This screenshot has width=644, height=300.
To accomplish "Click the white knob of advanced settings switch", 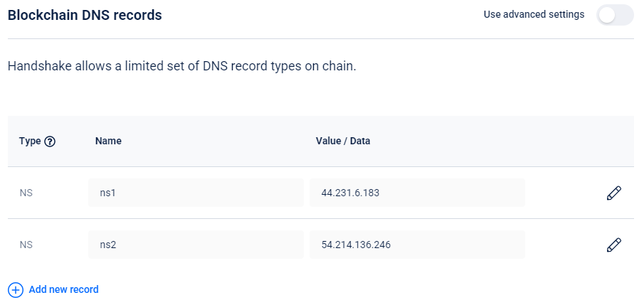I will pos(607,15).
